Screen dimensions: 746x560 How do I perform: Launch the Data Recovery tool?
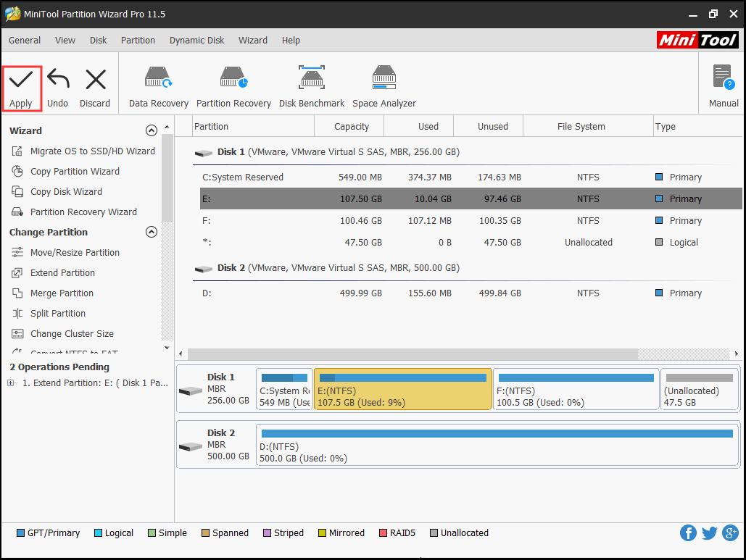159,88
